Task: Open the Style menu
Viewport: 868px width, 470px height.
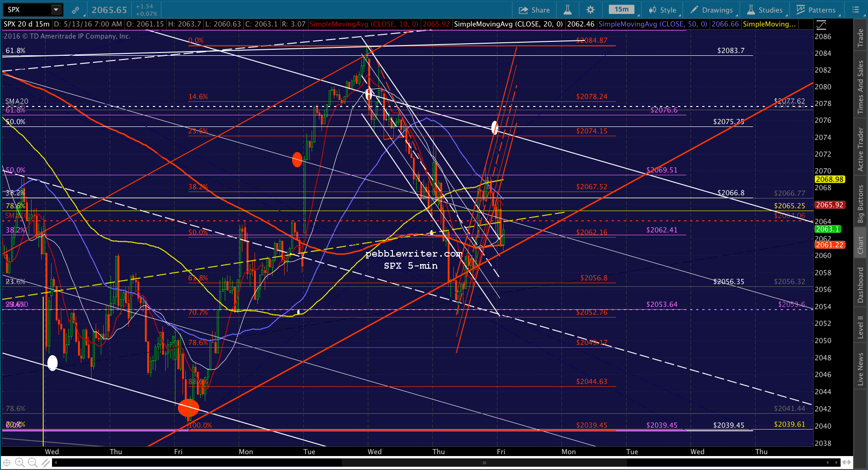Action: tap(663, 10)
